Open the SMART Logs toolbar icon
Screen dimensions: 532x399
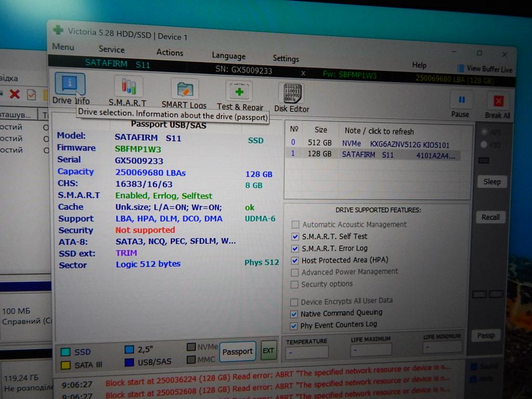click(x=185, y=89)
